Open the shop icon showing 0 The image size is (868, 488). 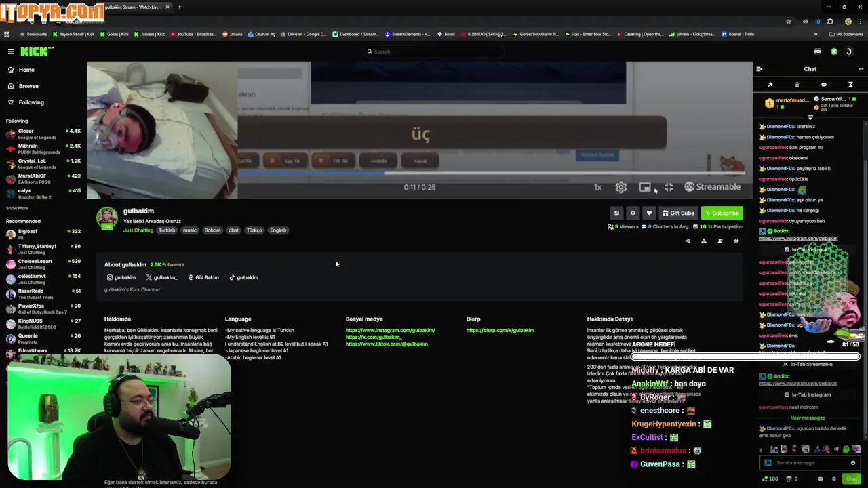pyautogui.click(x=792, y=479)
